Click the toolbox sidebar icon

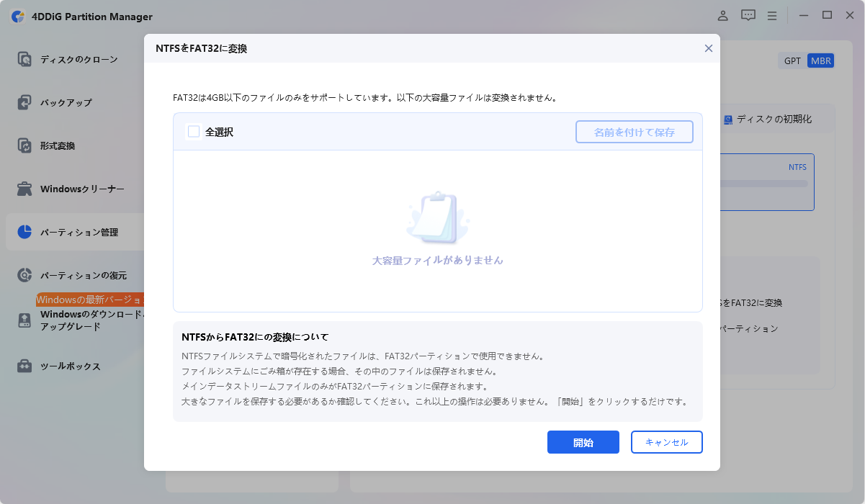[24, 366]
